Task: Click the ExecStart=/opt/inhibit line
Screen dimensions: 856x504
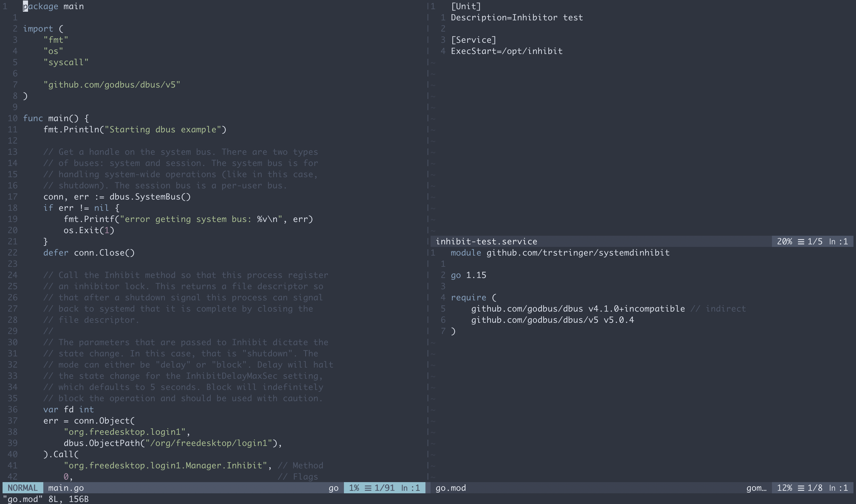Action: [507, 51]
